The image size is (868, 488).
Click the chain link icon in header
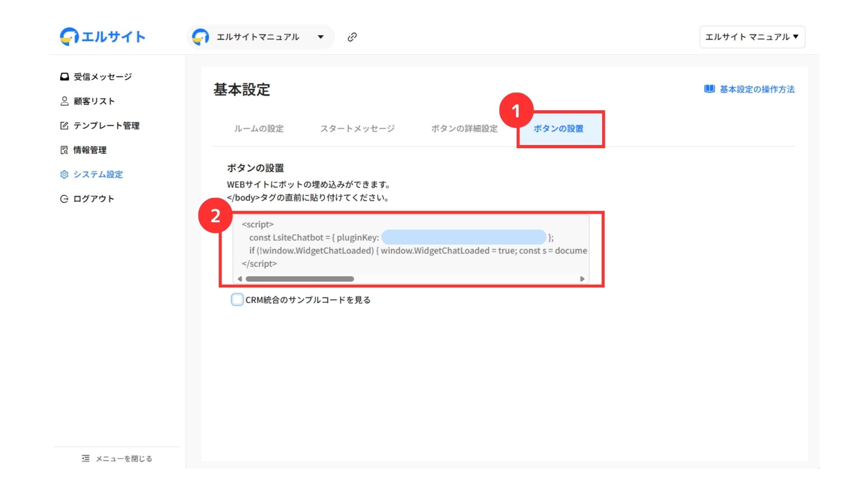click(x=352, y=37)
